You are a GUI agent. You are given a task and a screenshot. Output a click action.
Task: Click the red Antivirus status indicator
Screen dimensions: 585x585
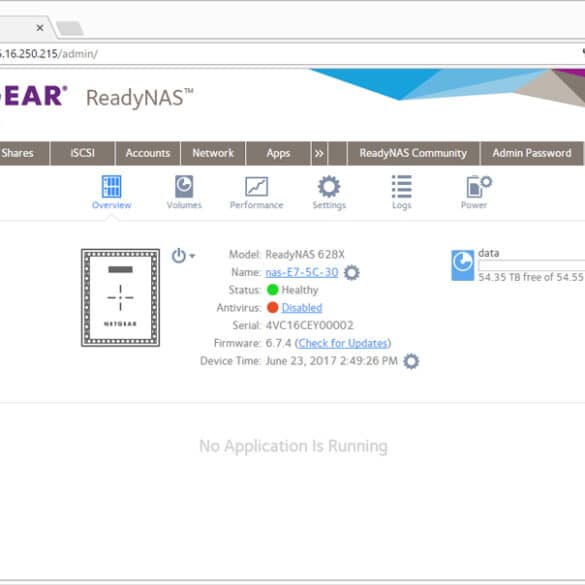pos(273,307)
